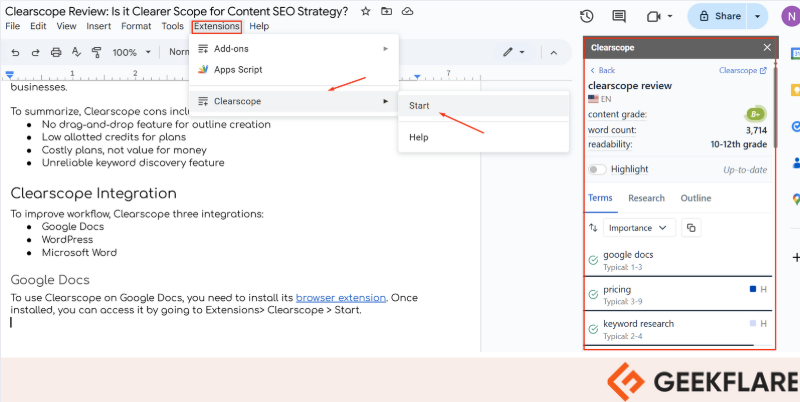Open the View menu
The height and width of the screenshot is (402, 800).
[66, 26]
